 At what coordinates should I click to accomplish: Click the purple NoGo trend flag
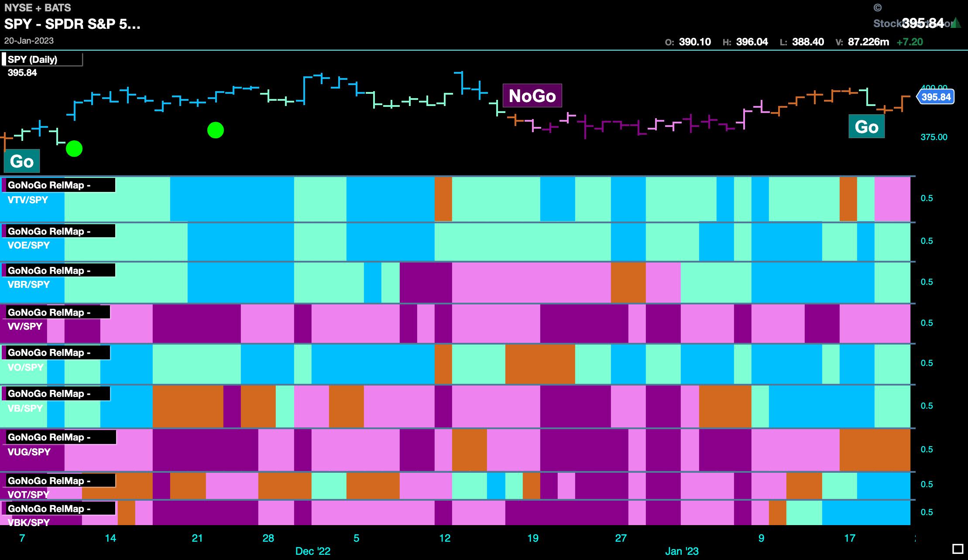[x=532, y=96]
